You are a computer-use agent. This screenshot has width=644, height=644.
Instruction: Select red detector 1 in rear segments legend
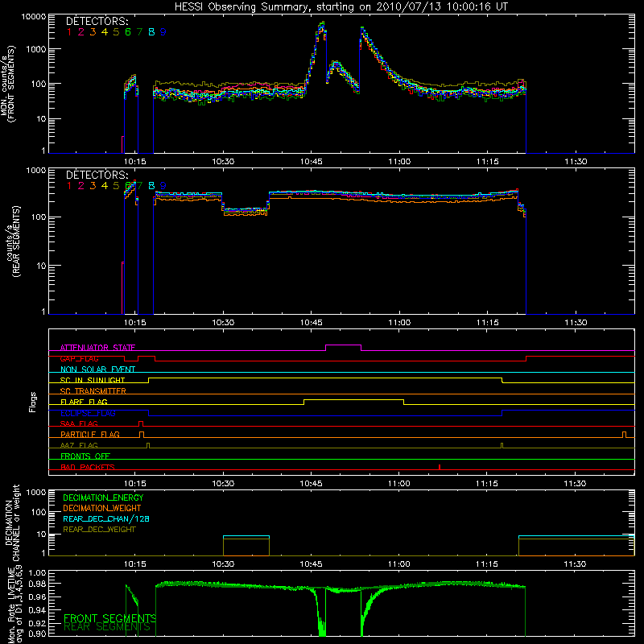click(x=69, y=186)
